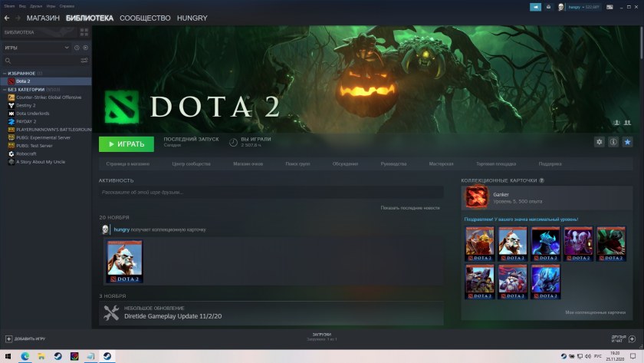Open received trading card in activity feed
This screenshot has height=363, width=644.
125,262
